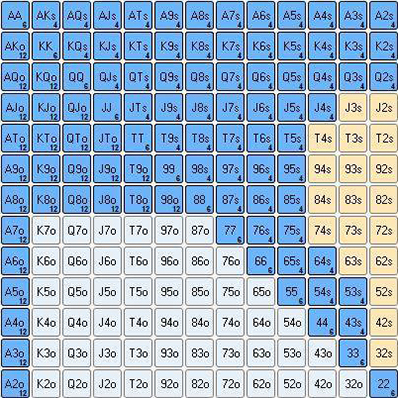Select the J3s suited cell

353,107
